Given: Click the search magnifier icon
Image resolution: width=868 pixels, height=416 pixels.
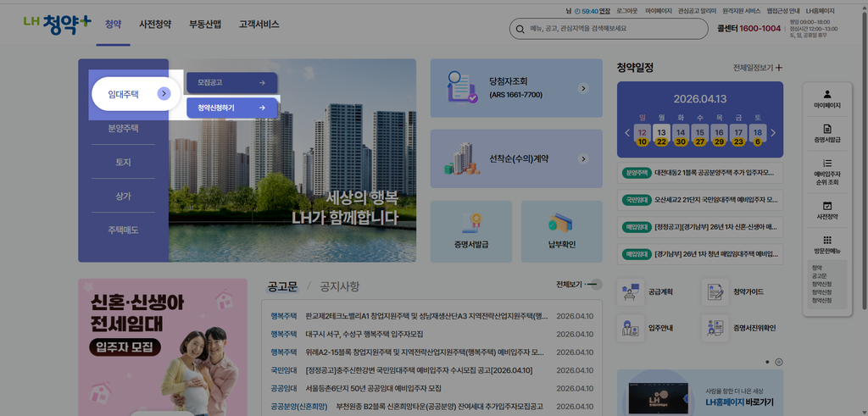Looking at the screenshot, I should click(520, 29).
